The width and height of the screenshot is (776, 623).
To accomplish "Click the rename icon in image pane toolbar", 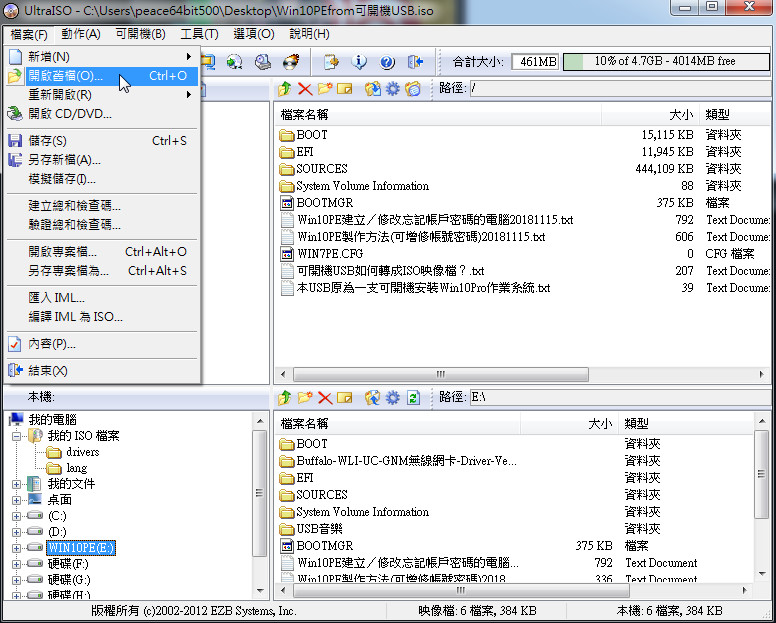I will (344, 89).
